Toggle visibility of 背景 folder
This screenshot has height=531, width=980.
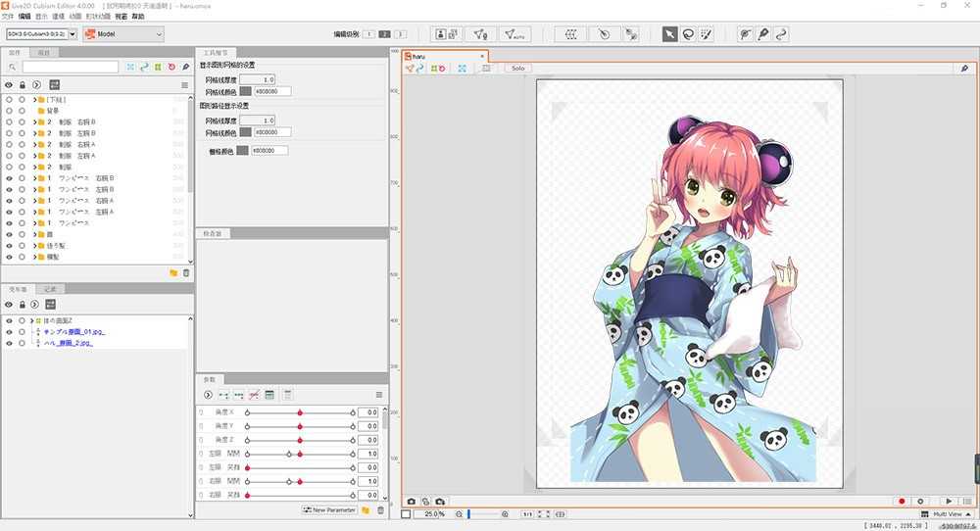point(9,111)
